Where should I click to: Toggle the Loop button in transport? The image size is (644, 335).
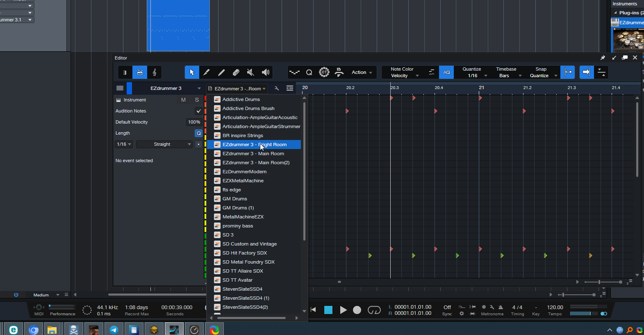374,310
